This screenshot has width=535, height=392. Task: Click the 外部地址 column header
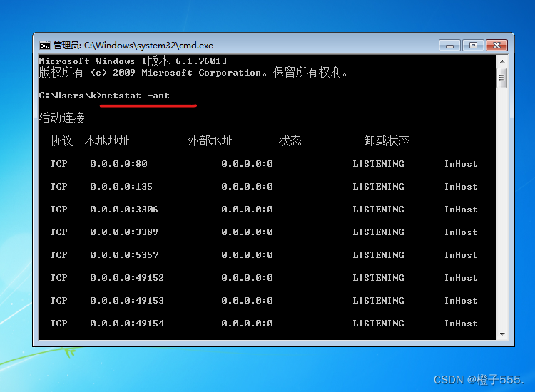[210, 140]
